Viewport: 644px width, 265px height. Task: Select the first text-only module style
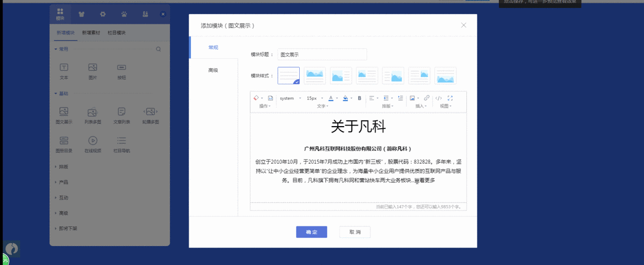289,76
